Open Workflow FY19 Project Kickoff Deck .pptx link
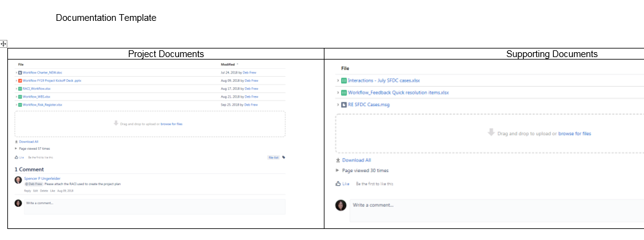Image resolution: width=644 pixels, height=240 pixels. pos(52,80)
